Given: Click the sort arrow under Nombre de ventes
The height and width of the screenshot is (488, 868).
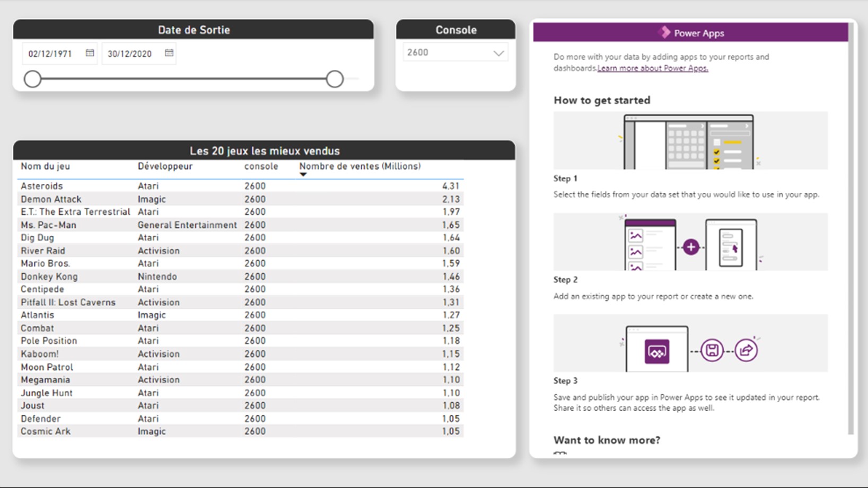Looking at the screenshot, I should [303, 174].
